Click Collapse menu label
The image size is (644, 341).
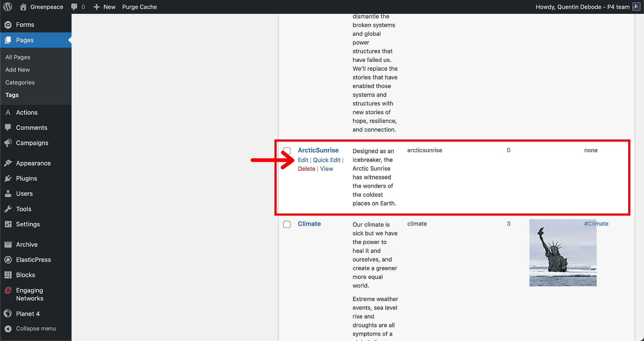[x=36, y=329]
